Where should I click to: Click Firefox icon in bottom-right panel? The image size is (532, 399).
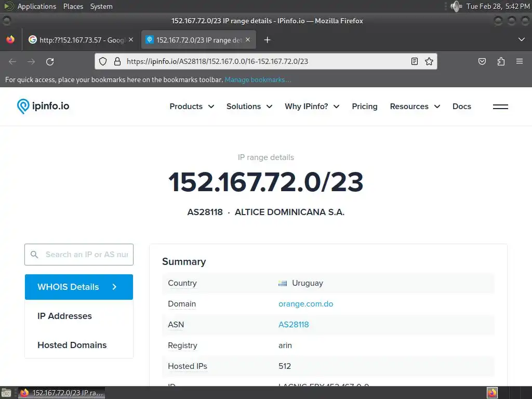492,393
